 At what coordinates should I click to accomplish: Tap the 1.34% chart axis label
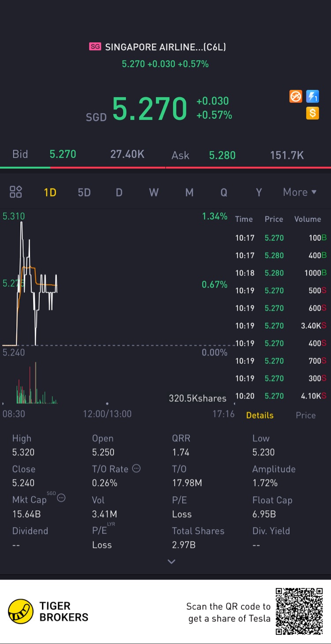214,216
